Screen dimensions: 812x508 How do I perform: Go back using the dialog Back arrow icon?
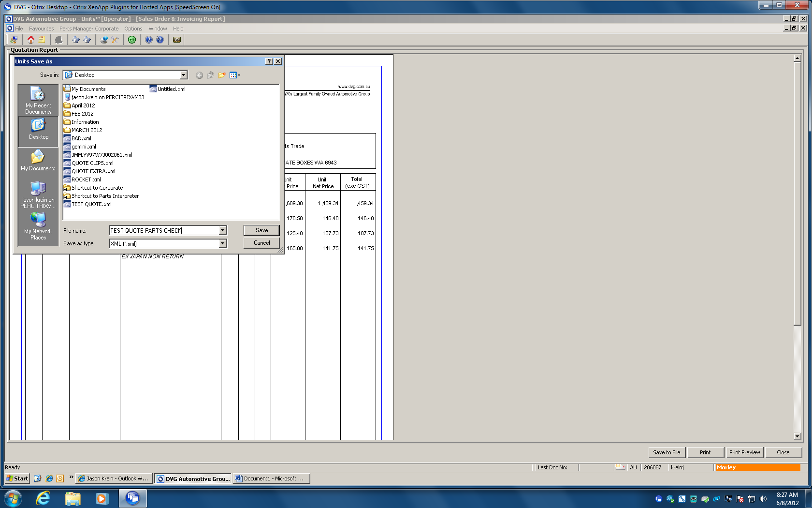(x=199, y=75)
